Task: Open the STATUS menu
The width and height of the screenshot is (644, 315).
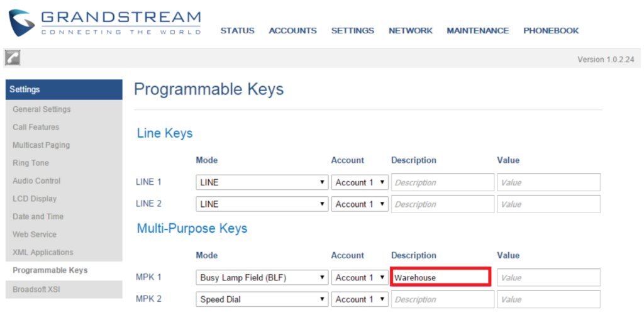Action: pos(237,31)
